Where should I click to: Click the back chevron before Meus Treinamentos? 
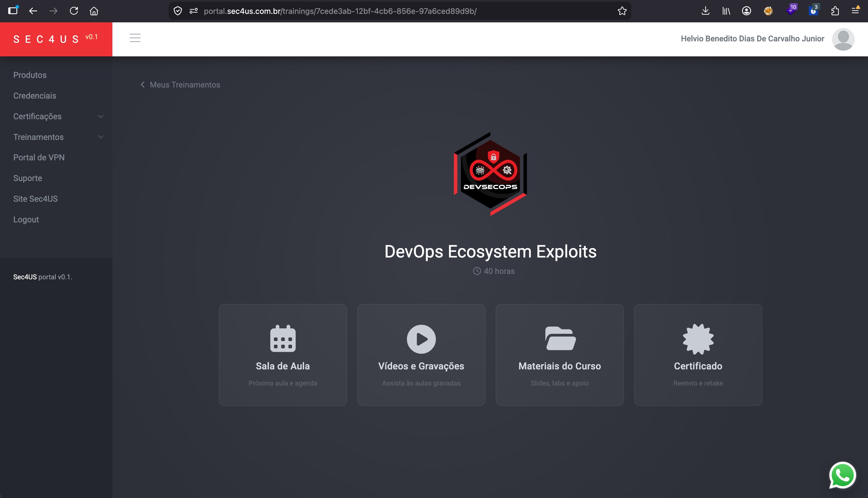pos(142,84)
